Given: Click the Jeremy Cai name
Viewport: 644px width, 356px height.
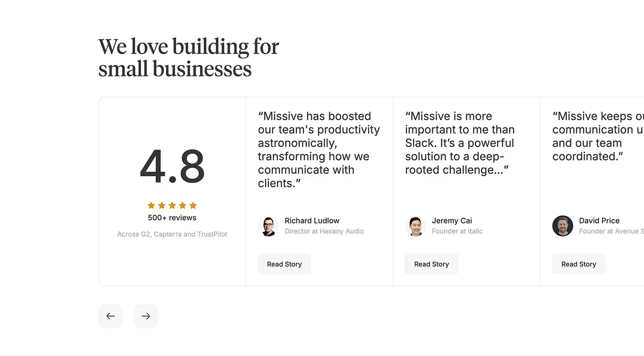Looking at the screenshot, I should pyautogui.click(x=452, y=221).
